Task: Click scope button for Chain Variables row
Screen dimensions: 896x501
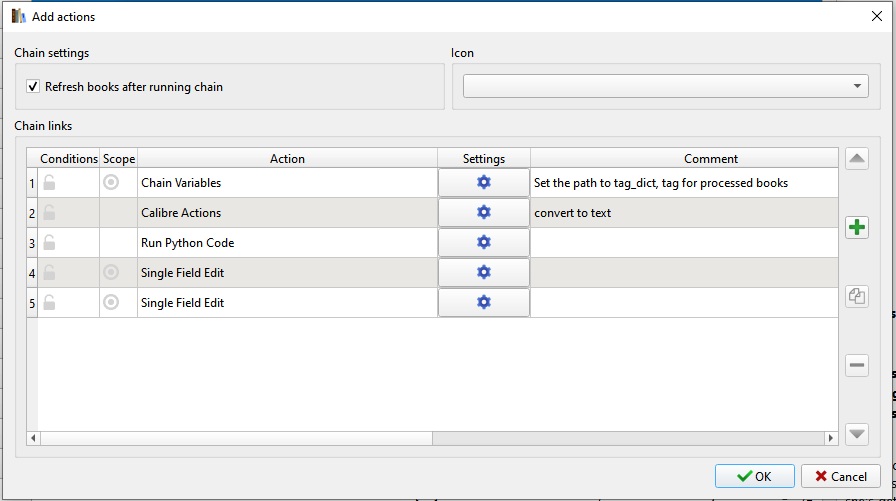Action: click(x=111, y=183)
